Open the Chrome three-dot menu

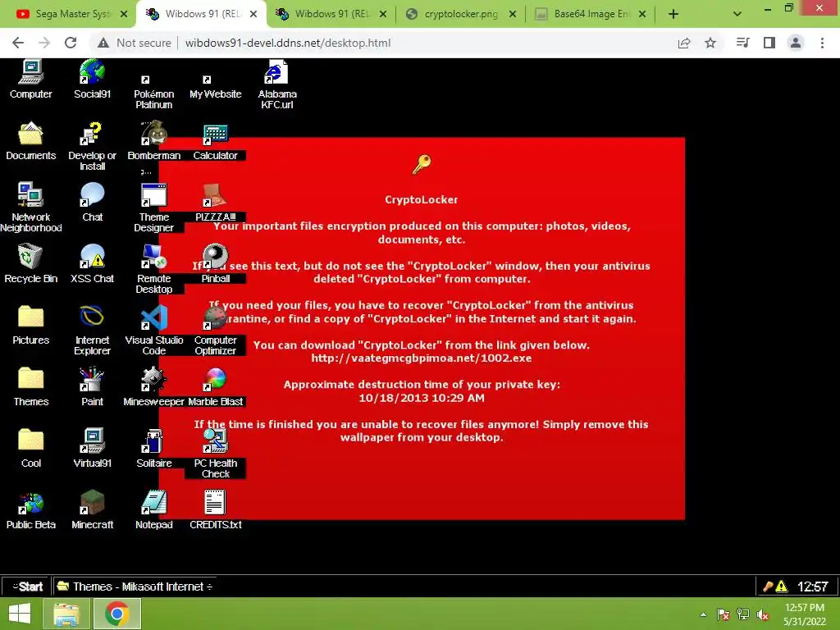822,43
